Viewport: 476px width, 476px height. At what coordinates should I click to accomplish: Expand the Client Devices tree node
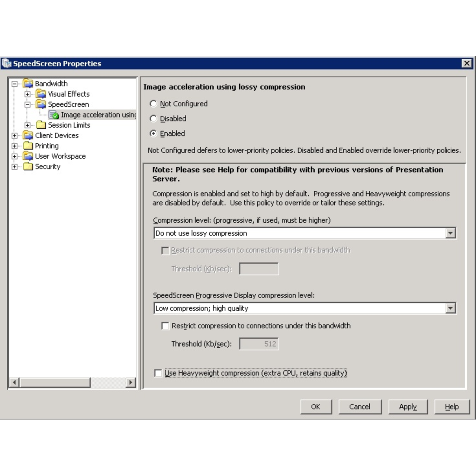[x=15, y=135]
